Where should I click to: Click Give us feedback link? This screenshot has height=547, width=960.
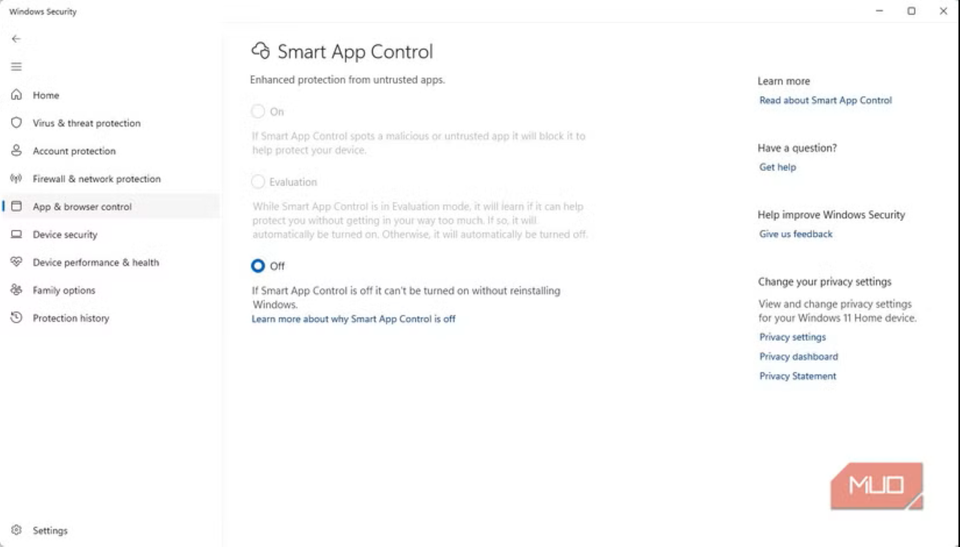pos(795,235)
